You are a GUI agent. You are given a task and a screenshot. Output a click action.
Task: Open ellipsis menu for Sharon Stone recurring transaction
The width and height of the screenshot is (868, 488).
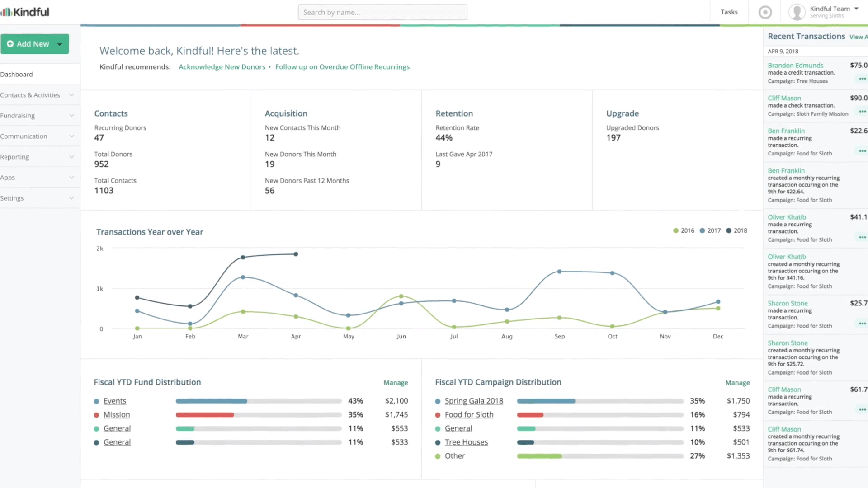pyautogui.click(x=862, y=324)
